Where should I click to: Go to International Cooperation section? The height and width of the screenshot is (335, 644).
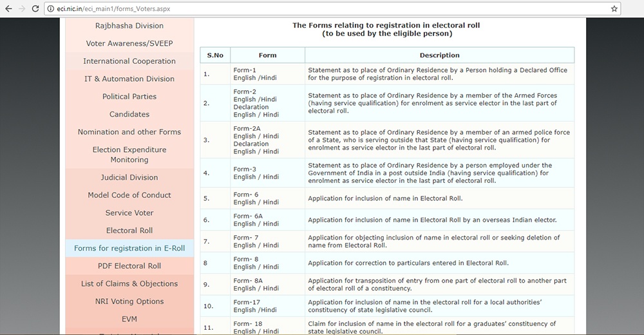pos(129,61)
